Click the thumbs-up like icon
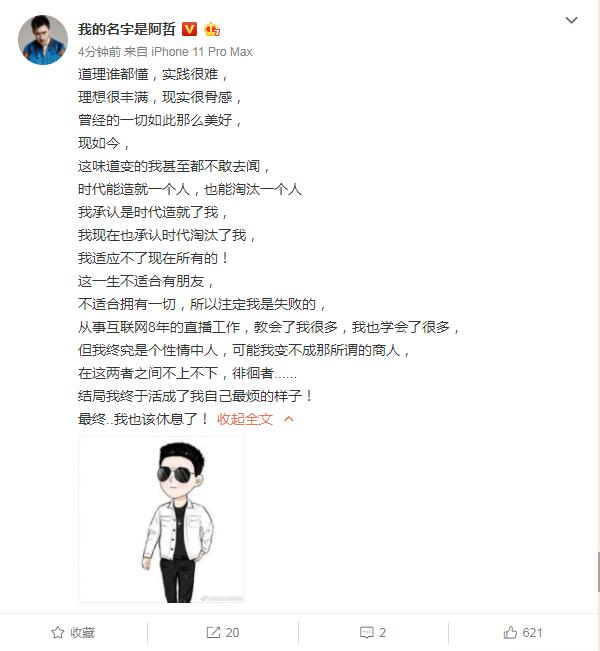 click(x=510, y=632)
